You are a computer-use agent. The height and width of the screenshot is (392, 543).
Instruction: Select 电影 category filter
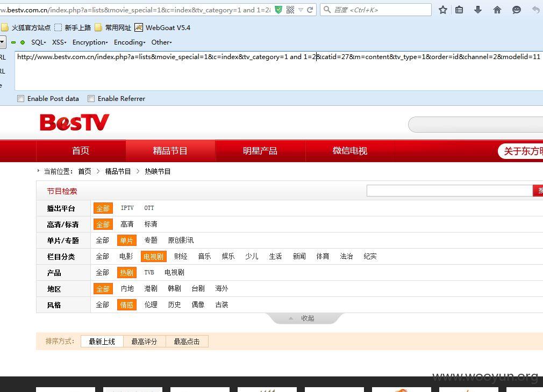(x=126, y=256)
